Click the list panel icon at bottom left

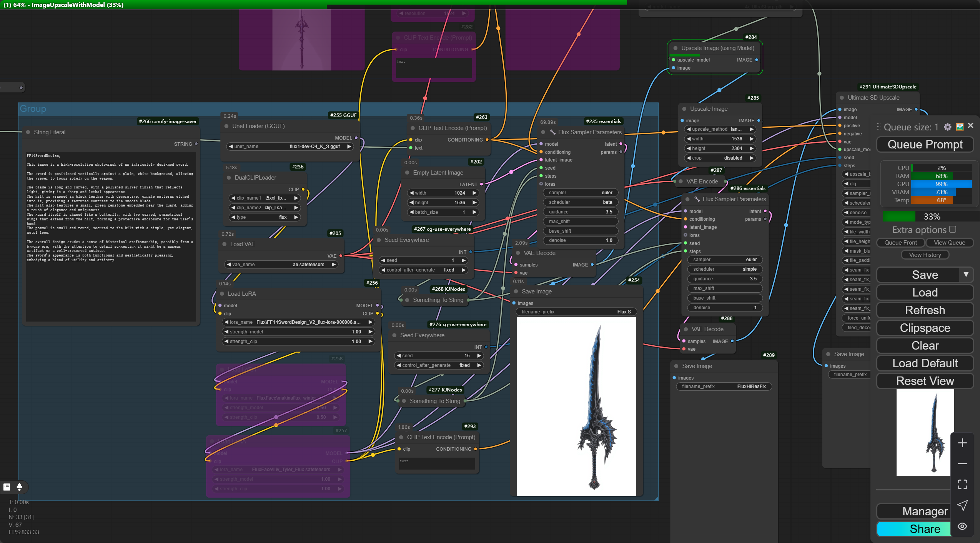click(7, 487)
